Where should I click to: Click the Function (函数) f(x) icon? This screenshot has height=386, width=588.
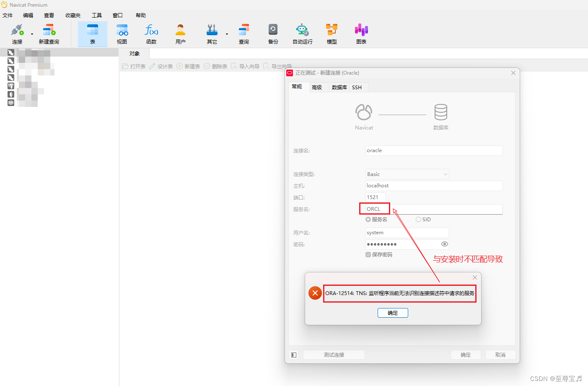(151, 34)
